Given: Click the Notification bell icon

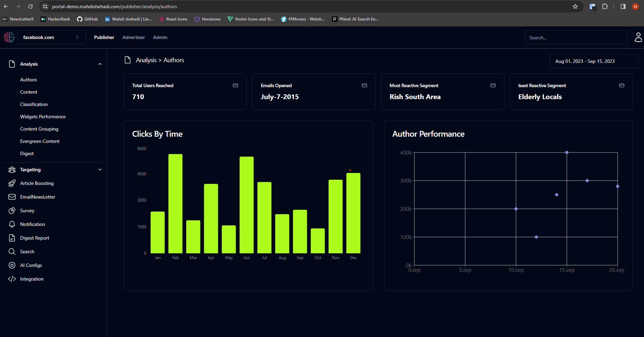Looking at the screenshot, I should coord(12,224).
